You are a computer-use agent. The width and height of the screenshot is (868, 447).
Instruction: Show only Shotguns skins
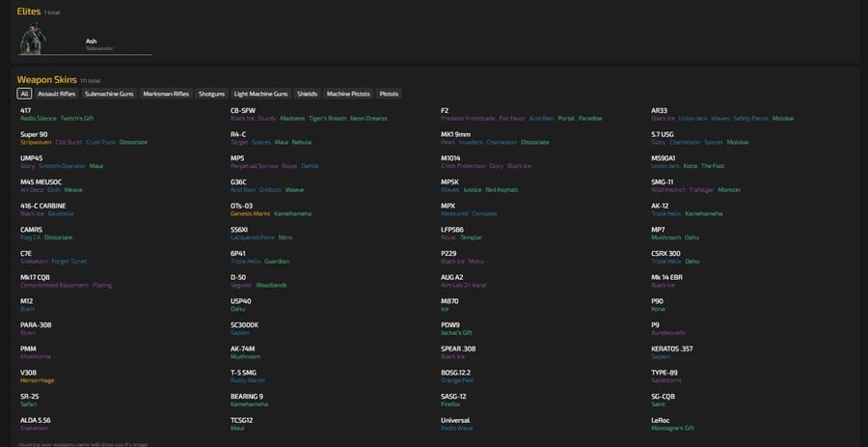[x=211, y=94]
